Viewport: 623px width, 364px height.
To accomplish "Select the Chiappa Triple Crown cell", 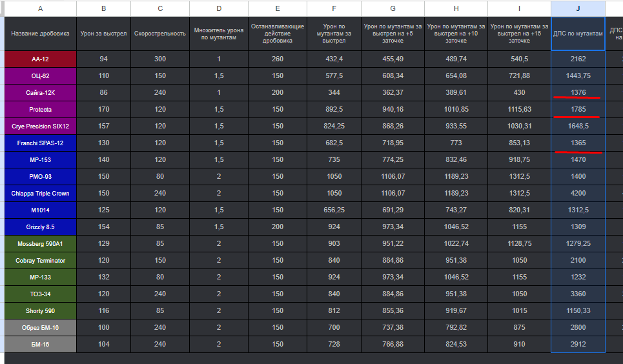I will (x=40, y=194).
